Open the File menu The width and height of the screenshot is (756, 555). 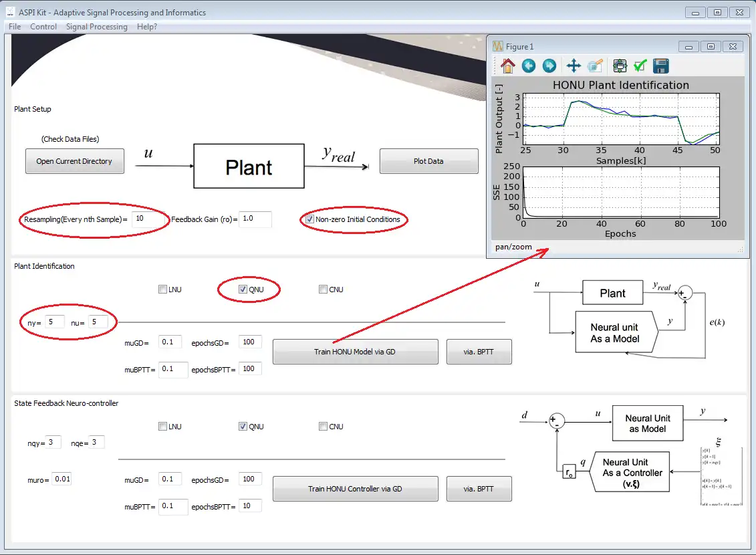[x=15, y=27]
